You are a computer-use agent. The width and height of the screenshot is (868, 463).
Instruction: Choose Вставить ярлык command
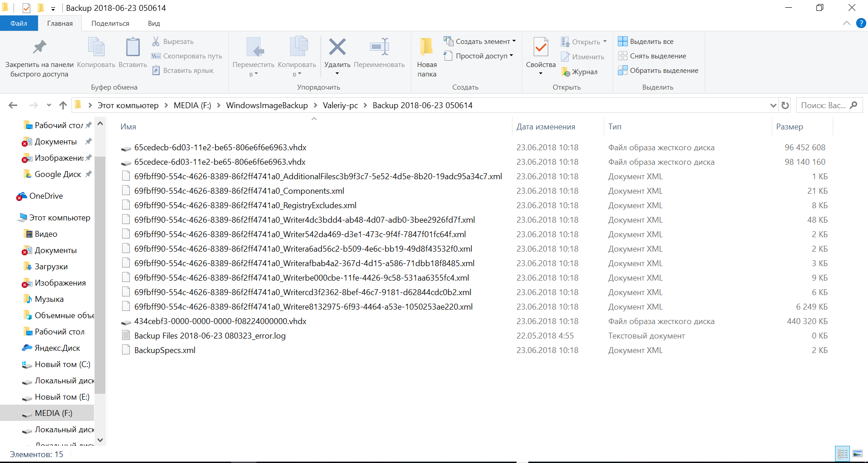tap(183, 71)
